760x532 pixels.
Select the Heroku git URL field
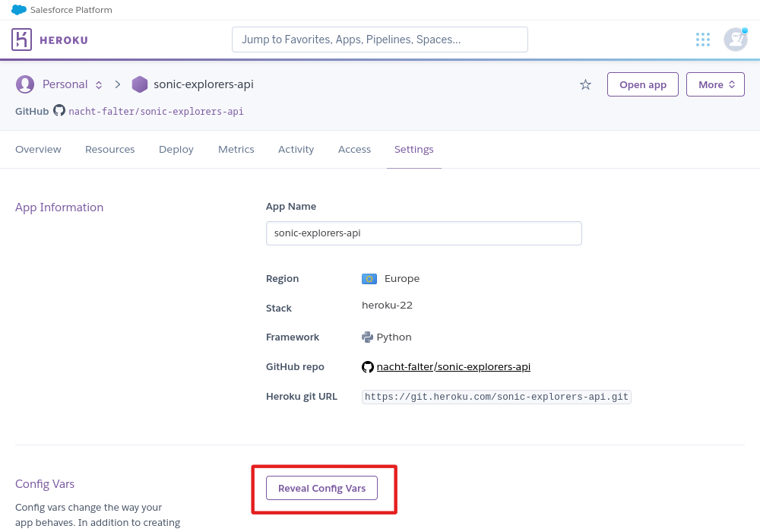(496, 397)
